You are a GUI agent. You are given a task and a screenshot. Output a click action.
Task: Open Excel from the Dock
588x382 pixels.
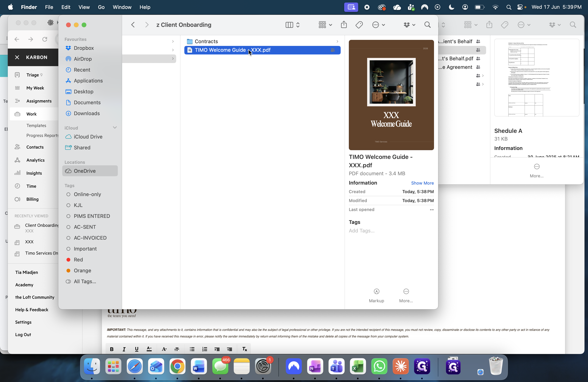click(x=358, y=366)
